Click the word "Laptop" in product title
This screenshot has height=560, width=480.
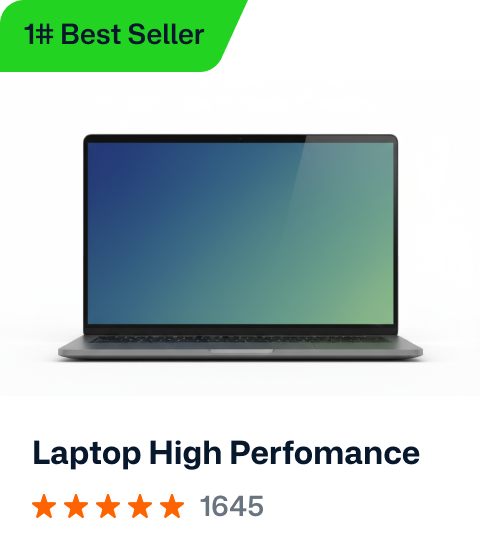click(86, 454)
